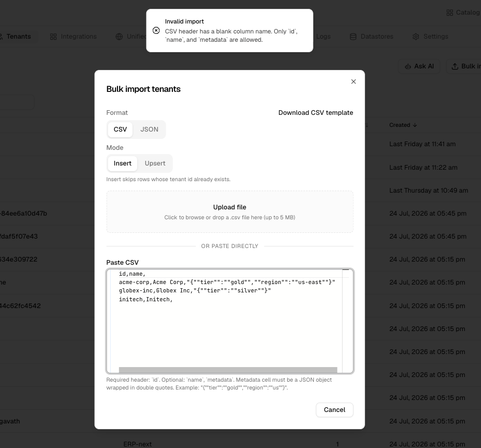Image resolution: width=481 pixels, height=448 pixels.
Task: Choose Upsert mode
Action: (155, 163)
